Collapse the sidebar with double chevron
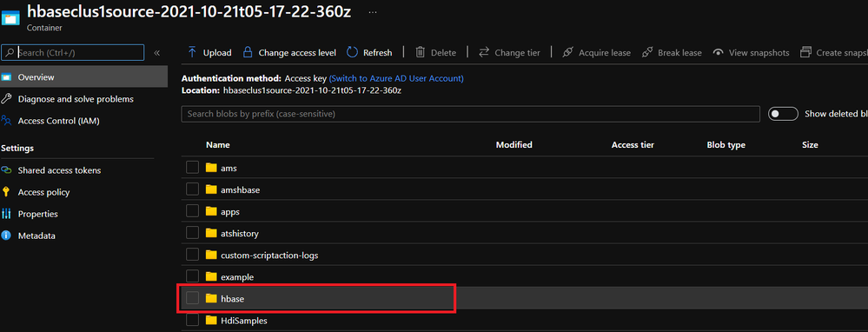Image resolution: width=868 pixels, height=332 pixels. click(x=156, y=52)
